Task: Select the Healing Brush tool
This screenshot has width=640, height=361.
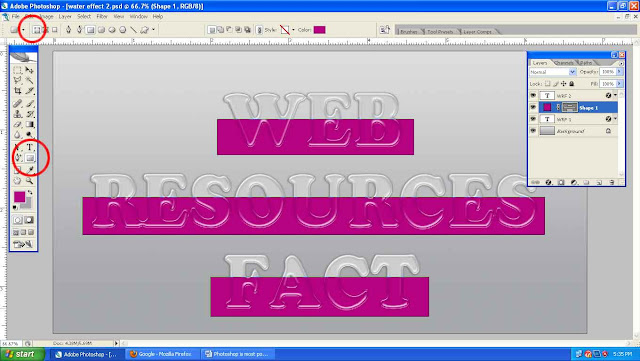Action: click(18, 104)
